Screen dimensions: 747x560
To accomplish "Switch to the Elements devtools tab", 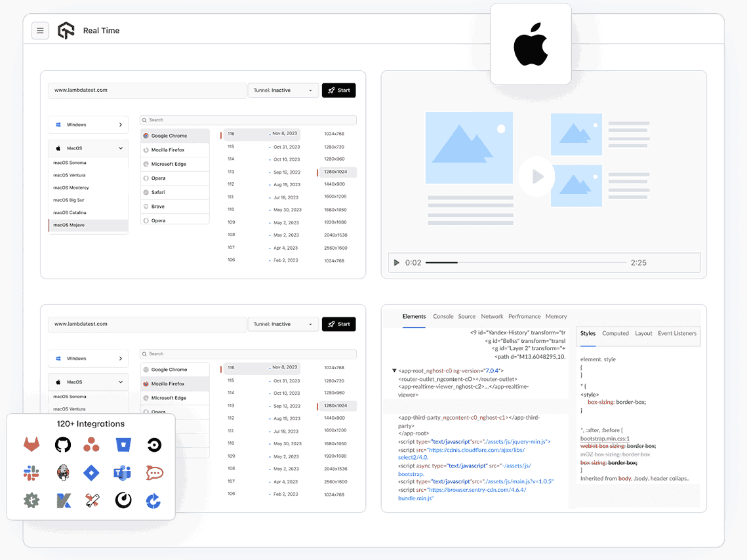I will pyautogui.click(x=414, y=317).
